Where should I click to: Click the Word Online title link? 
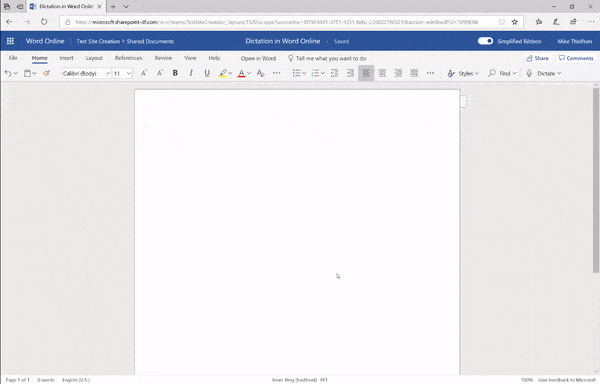[x=45, y=41]
